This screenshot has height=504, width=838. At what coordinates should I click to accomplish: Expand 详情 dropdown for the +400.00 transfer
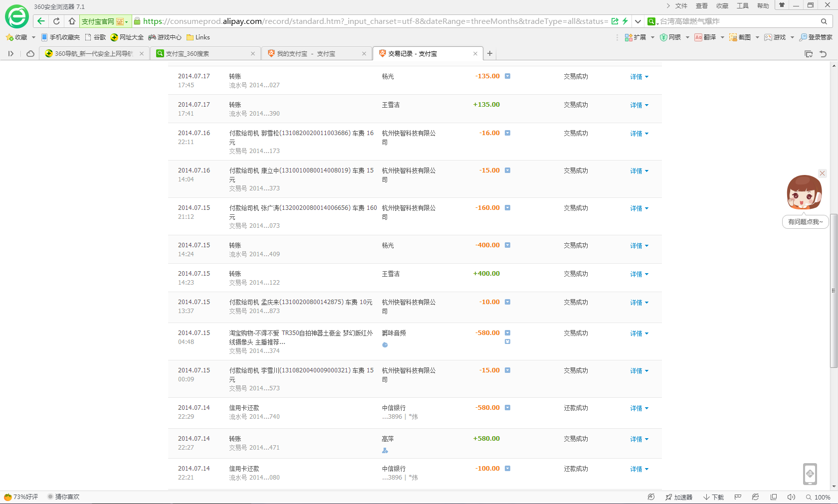638,274
